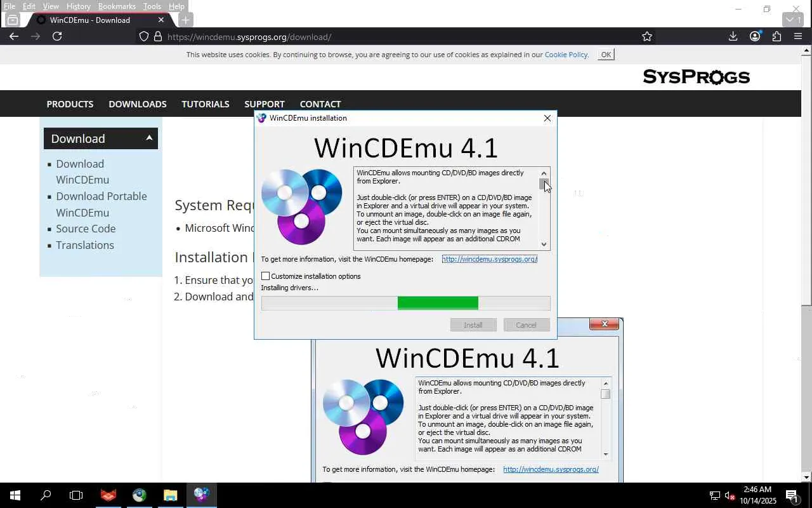Enable Customize installation options checkbox
The width and height of the screenshot is (812, 508).
click(266, 276)
